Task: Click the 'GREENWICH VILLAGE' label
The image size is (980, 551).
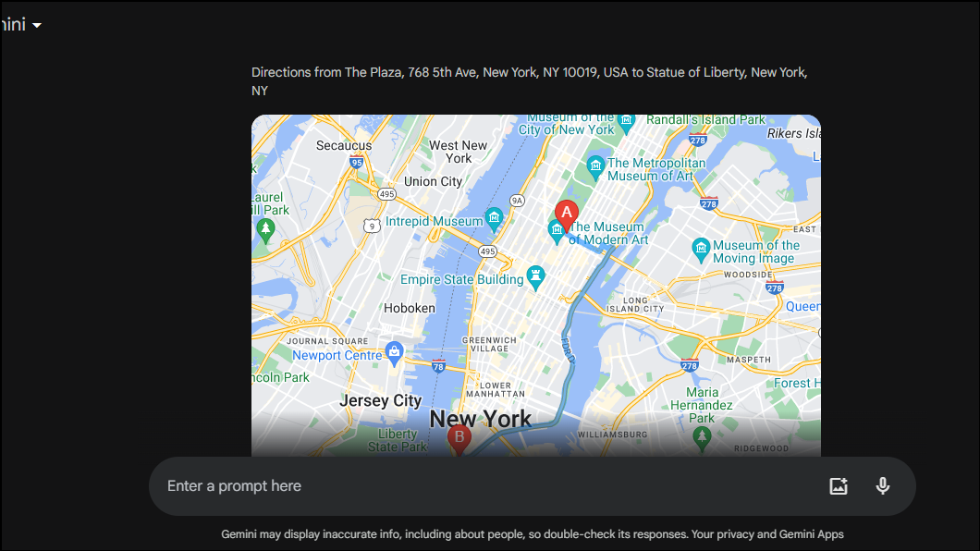Action: [489, 344]
